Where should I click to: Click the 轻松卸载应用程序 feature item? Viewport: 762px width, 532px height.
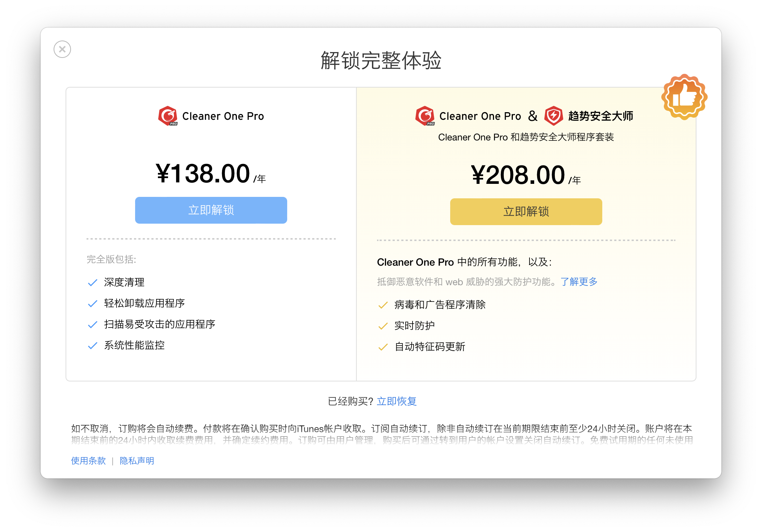[x=144, y=303]
